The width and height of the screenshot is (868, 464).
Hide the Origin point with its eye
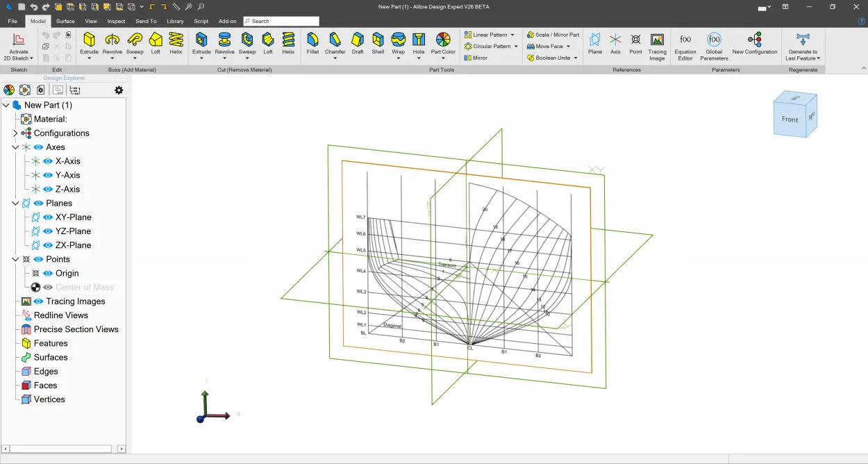click(x=49, y=274)
